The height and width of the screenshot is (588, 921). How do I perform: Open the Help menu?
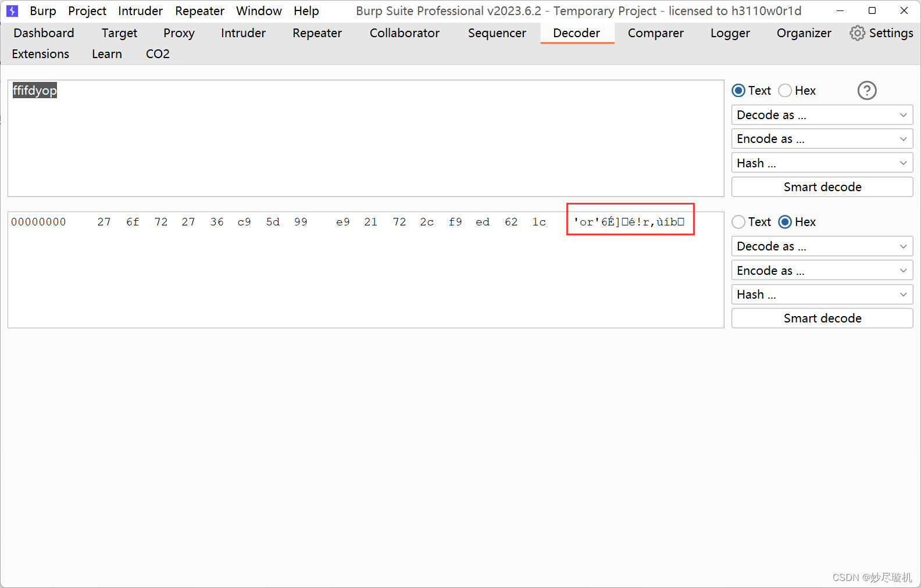(306, 11)
